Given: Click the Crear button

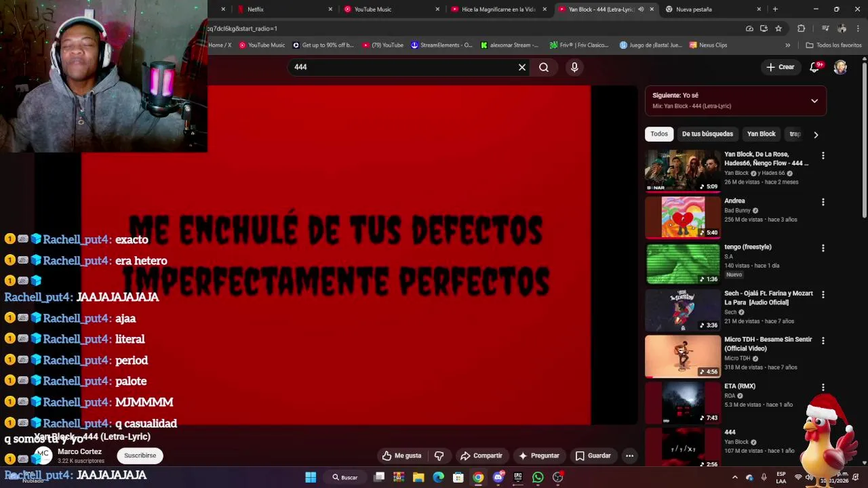Looking at the screenshot, I should [x=780, y=67].
